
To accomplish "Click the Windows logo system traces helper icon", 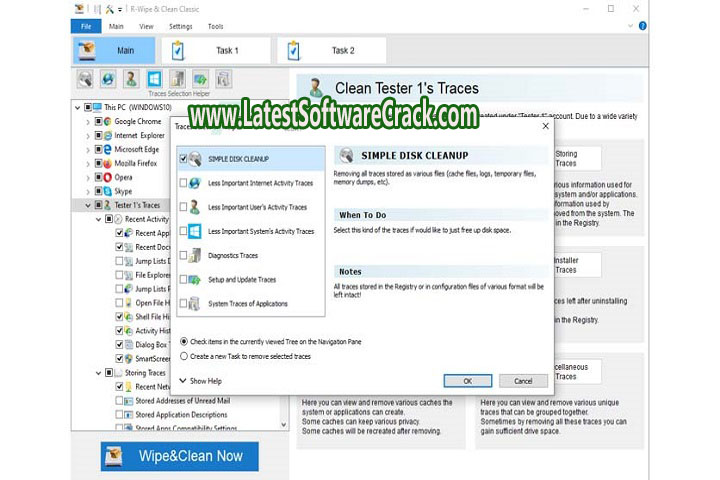I will click(154, 79).
